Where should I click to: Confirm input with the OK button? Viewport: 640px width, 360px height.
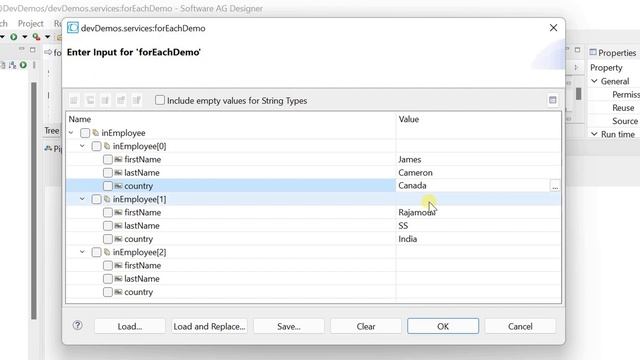443,326
